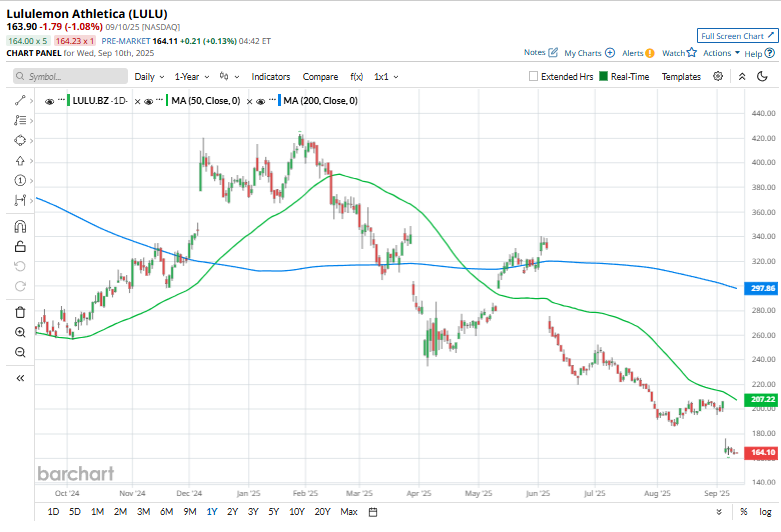This screenshot has width=781, height=532.
Task: Open Notes editor link
Action: [541, 52]
